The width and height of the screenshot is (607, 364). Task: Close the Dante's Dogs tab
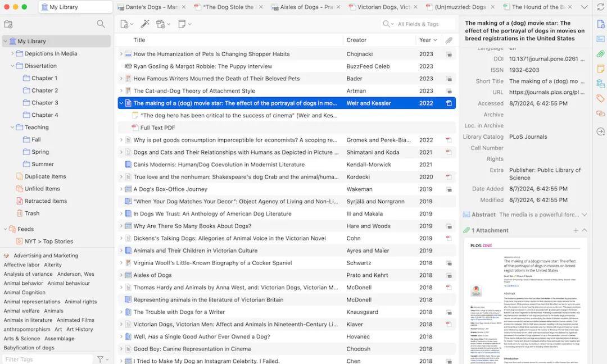[x=183, y=7]
